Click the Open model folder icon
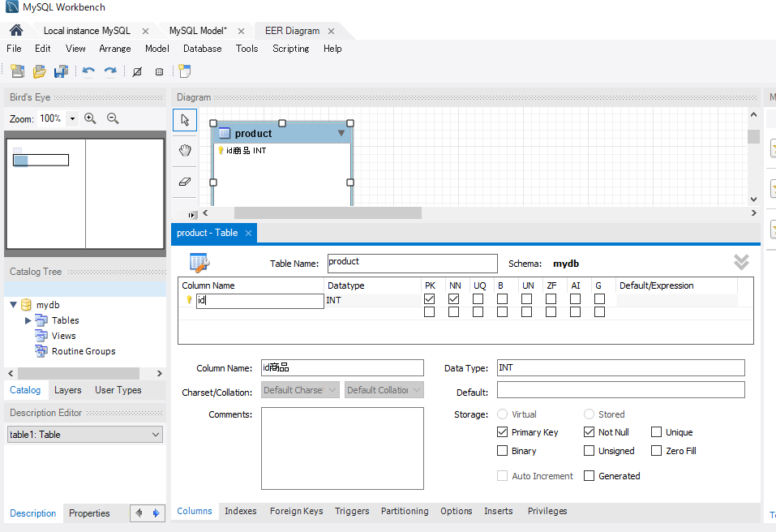The width and height of the screenshot is (776, 532). (x=39, y=71)
